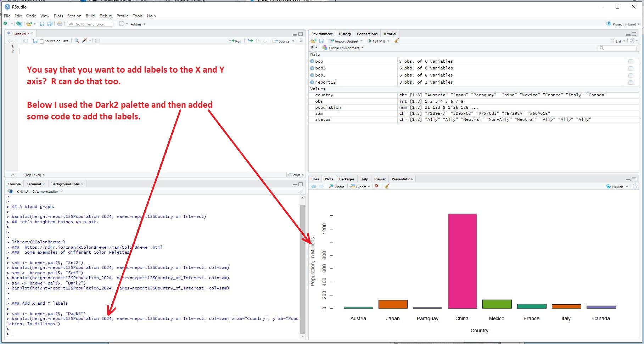Image resolution: width=644 pixels, height=344 pixels.
Task: Expand the bob3 data frame entry
Action: coord(312,75)
